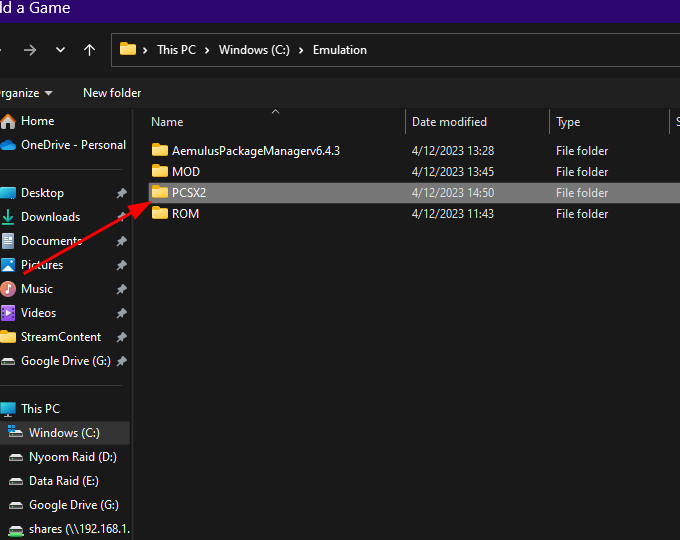Screen dimensions: 680x540
Task: Select Google Drive (G:) under This PC
Action: tap(74, 505)
